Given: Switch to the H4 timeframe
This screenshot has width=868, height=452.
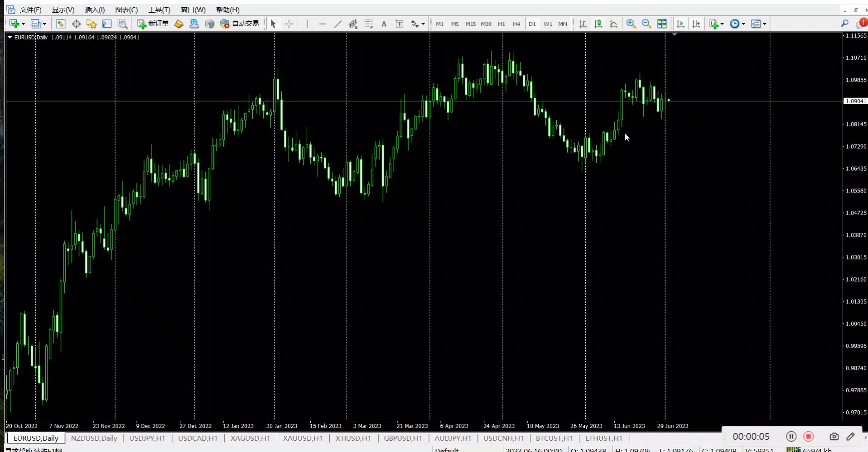Looking at the screenshot, I should [516, 24].
